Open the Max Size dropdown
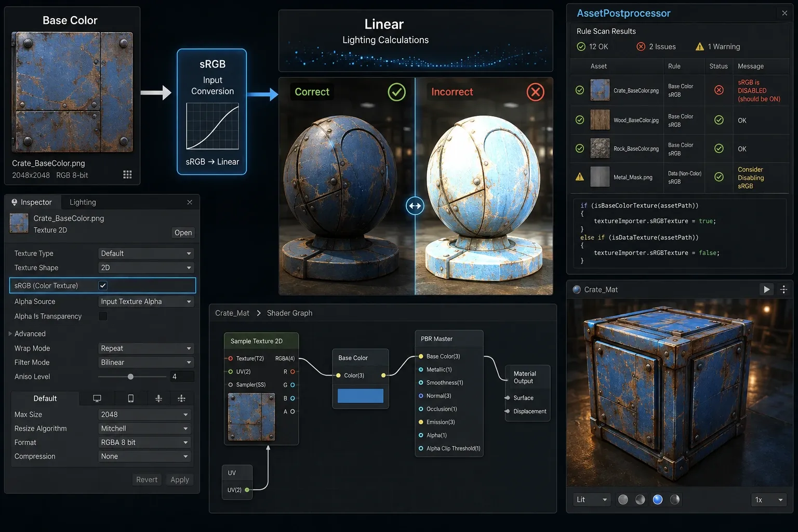The height and width of the screenshot is (532, 798). 144,415
